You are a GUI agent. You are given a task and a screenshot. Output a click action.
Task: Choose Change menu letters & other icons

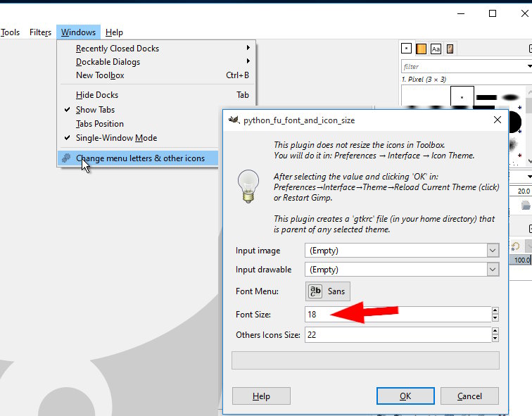pos(139,158)
